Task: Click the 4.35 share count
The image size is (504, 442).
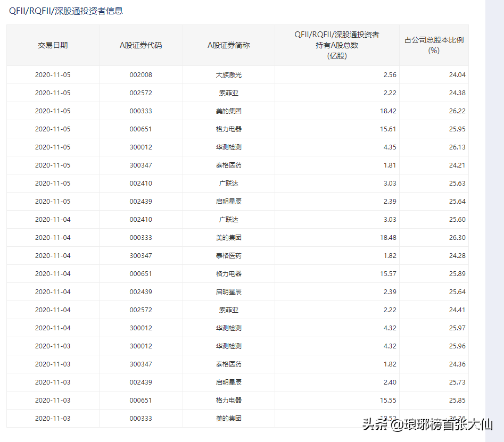Action: (x=390, y=147)
